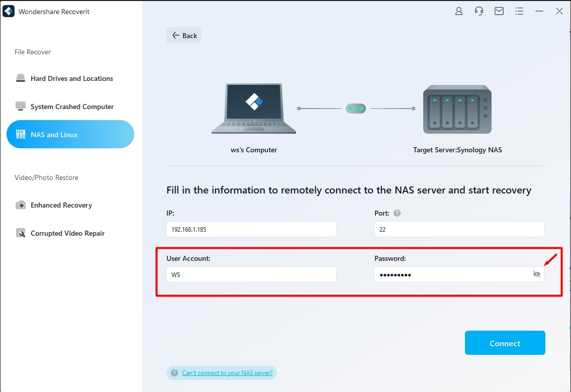Toggle password visibility eye icon

click(537, 274)
